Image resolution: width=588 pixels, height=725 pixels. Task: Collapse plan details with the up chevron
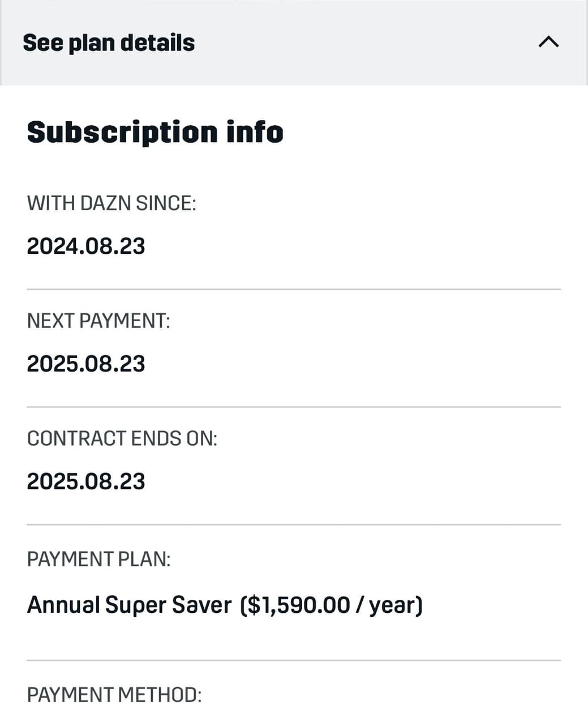[x=548, y=42]
